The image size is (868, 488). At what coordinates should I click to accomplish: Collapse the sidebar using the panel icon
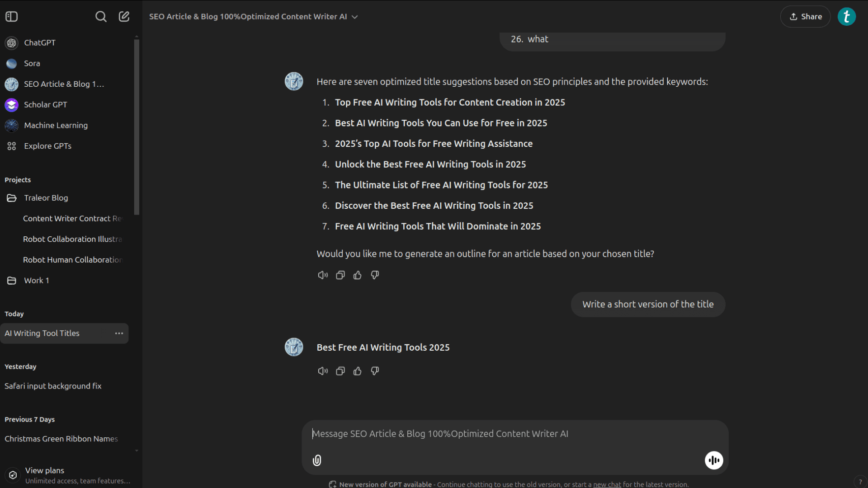(x=12, y=16)
